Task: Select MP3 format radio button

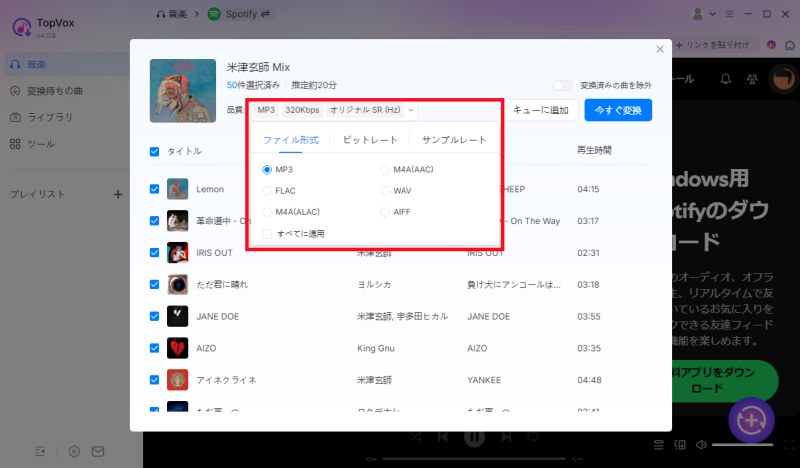Action: coord(267,169)
